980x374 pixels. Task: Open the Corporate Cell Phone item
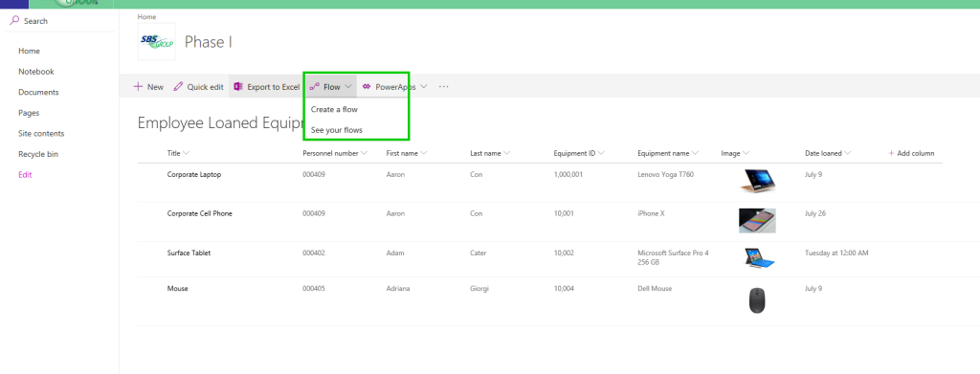click(199, 213)
